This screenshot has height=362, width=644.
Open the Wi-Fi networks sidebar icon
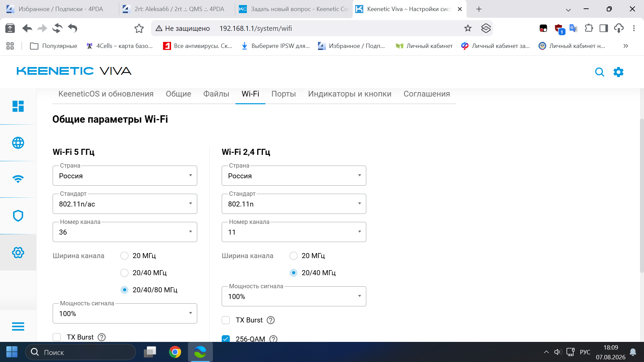point(18,179)
